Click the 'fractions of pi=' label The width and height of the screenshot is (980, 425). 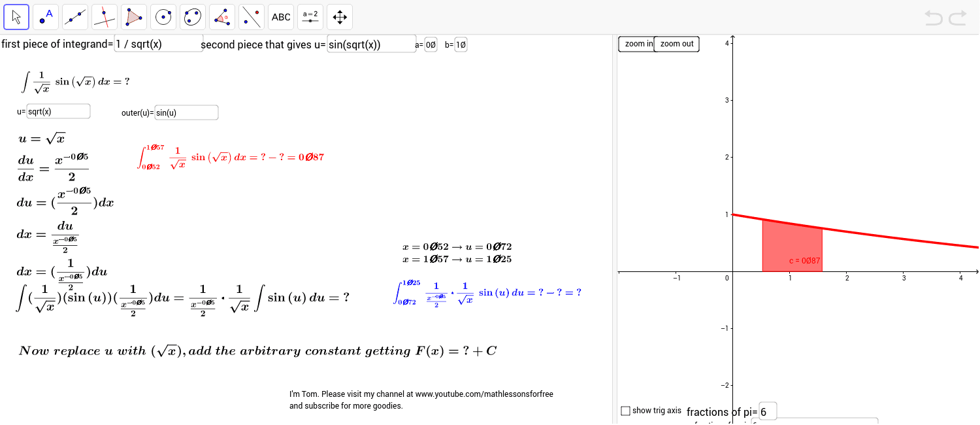[721, 412]
